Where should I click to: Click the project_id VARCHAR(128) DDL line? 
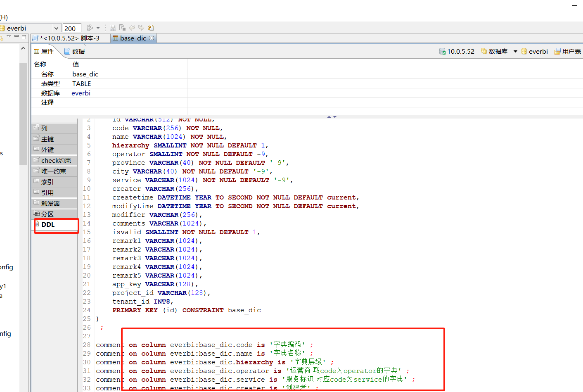[x=161, y=293]
